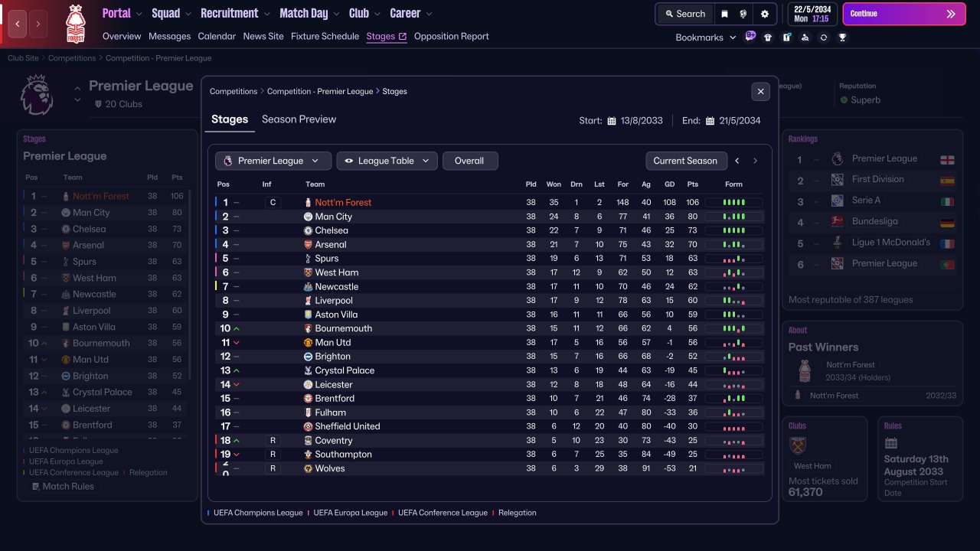Viewport: 980px width, 551px height.
Task: Sort table by the Pts column header
Action: 693,184
